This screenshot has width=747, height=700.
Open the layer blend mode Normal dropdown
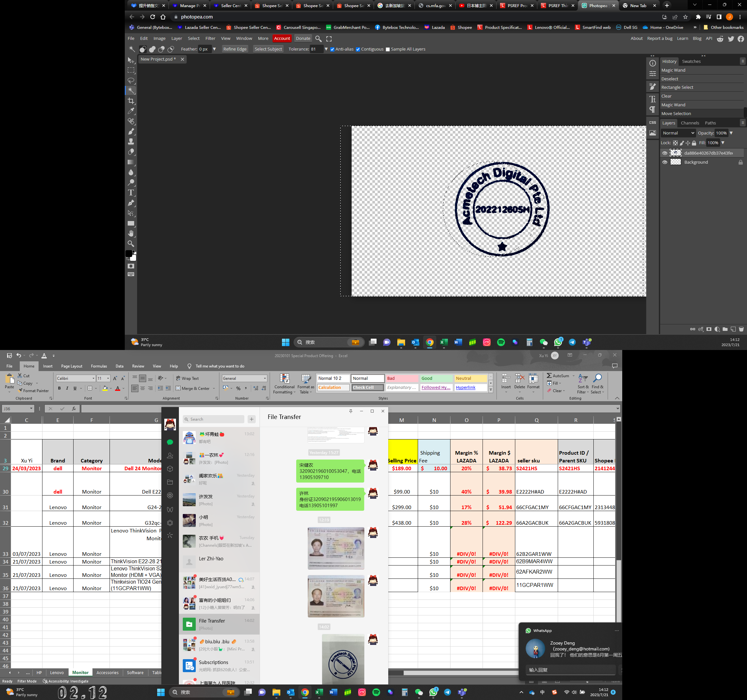coord(678,133)
